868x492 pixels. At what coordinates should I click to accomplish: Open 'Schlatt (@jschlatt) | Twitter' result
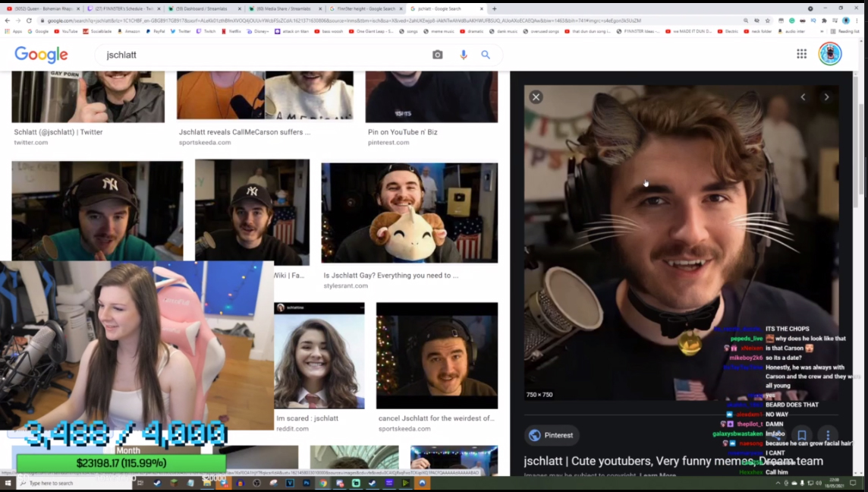[58, 132]
